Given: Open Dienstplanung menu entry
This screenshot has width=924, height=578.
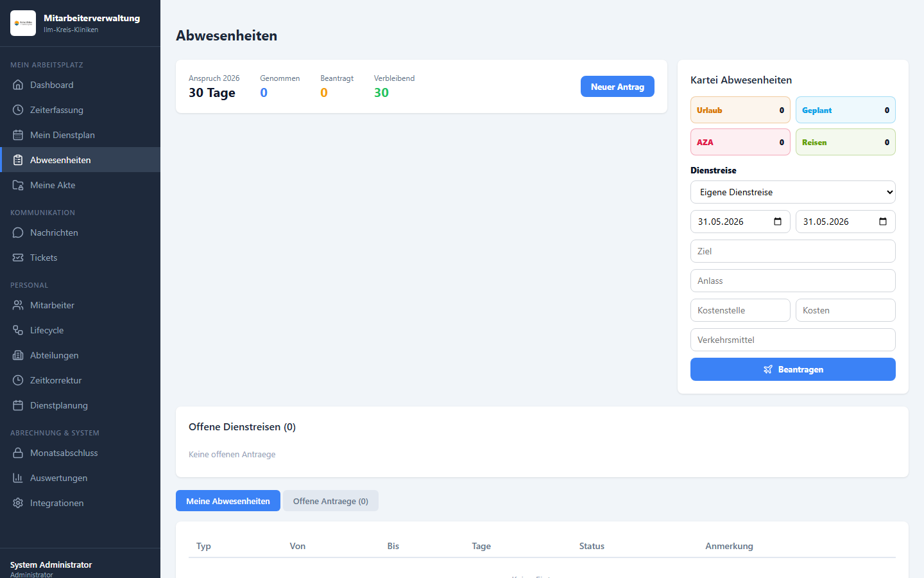Looking at the screenshot, I should click(x=80, y=405).
